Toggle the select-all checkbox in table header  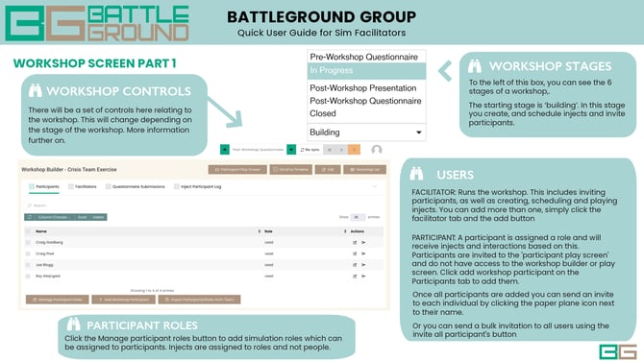pos(28,231)
